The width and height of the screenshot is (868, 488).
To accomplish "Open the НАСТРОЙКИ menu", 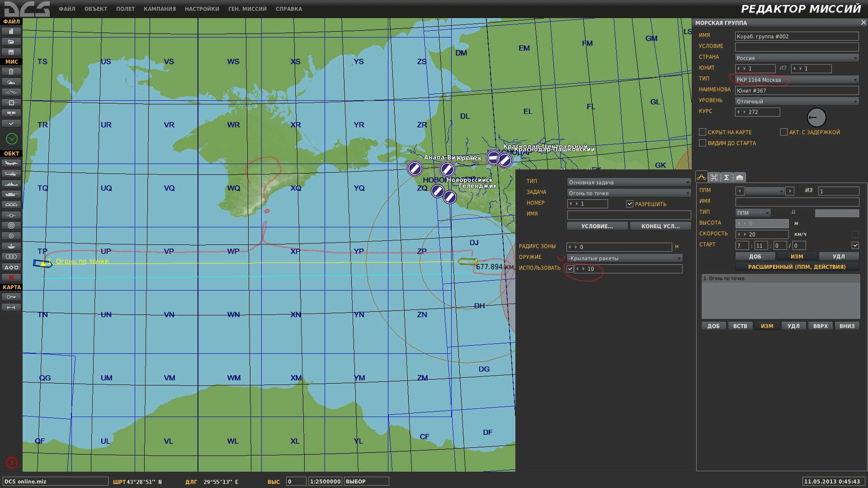I will [202, 9].
